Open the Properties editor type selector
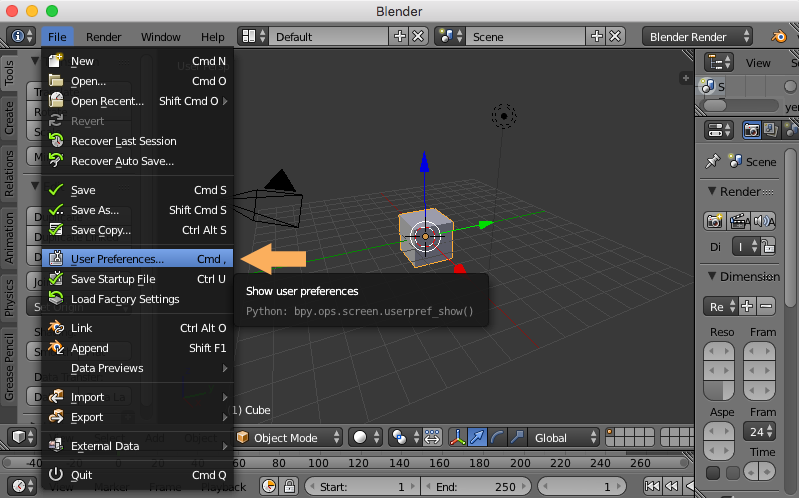Screen dimensions: 799x498 point(719,129)
